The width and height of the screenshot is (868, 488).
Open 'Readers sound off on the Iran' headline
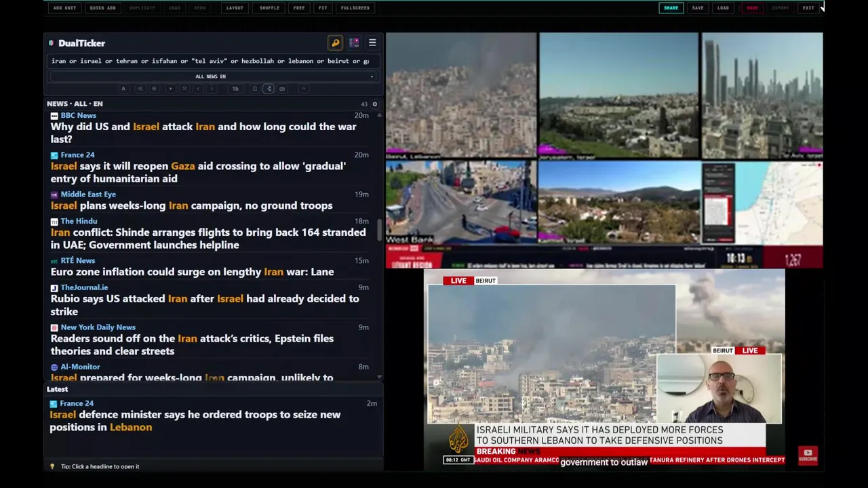[192, 344]
